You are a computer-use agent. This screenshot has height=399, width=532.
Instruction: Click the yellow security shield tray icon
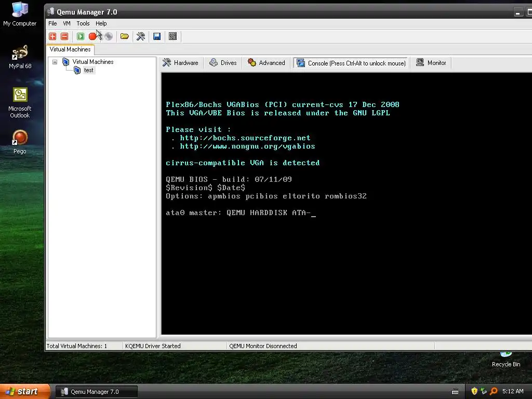(x=474, y=391)
